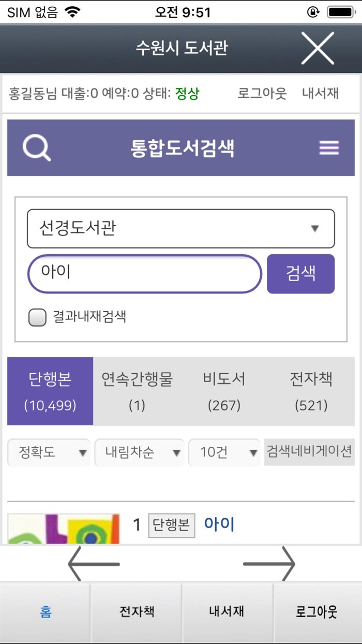362x644 pixels.
Task: Click the search keyword input field
Action: tap(145, 273)
